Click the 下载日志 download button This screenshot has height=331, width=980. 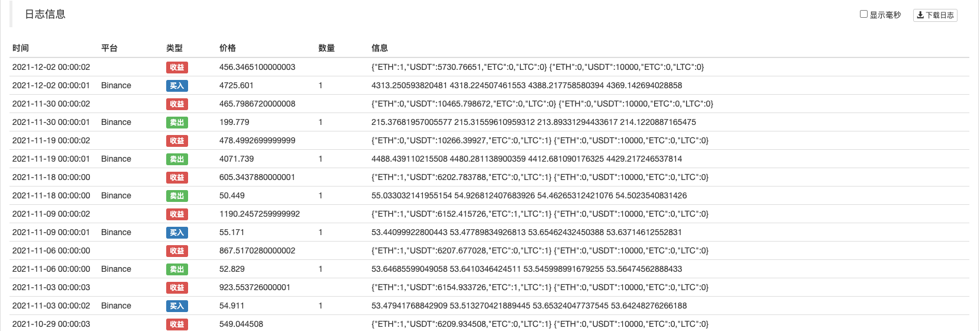(935, 15)
